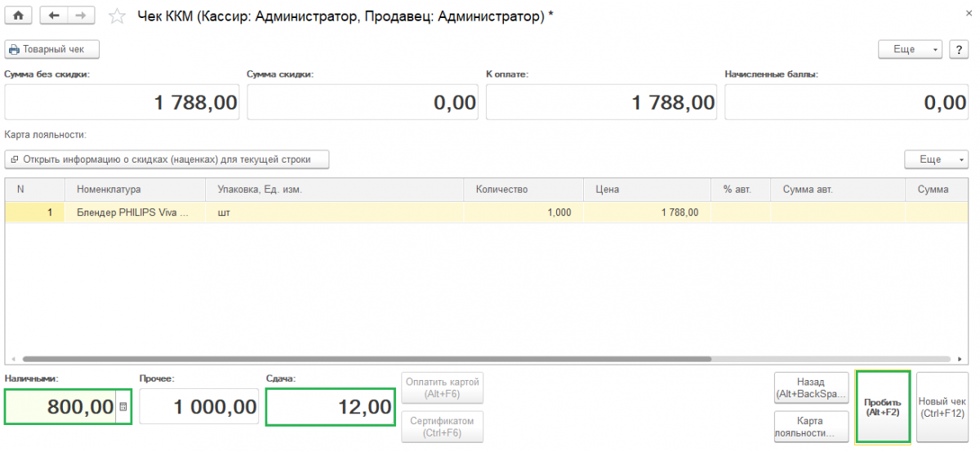Go to the Home page icon
Image resolution: width=980 pixels, height=452 pixels.
pyautogui.click(x=18, y=16)
